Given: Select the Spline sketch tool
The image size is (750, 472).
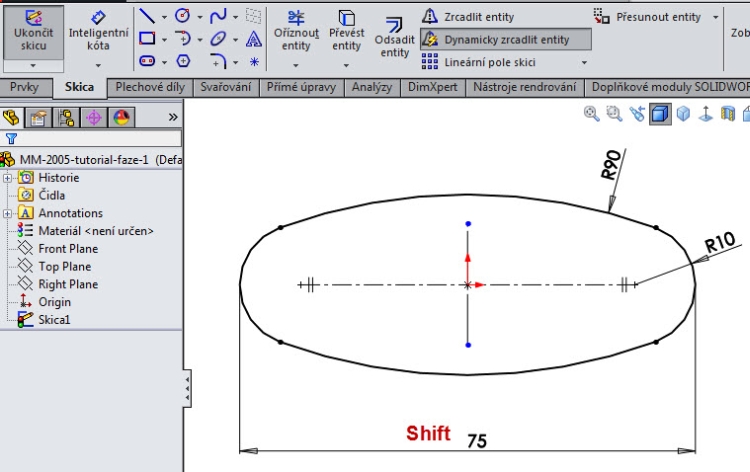Looking at the screenshot, I should point(218,16).
